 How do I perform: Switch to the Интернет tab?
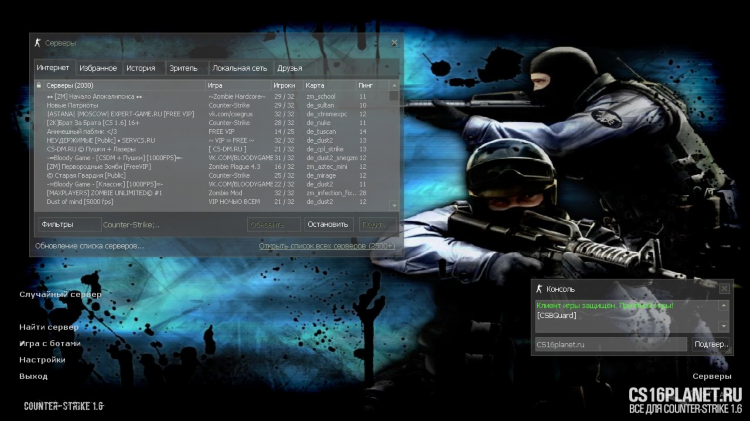point(53,67)
